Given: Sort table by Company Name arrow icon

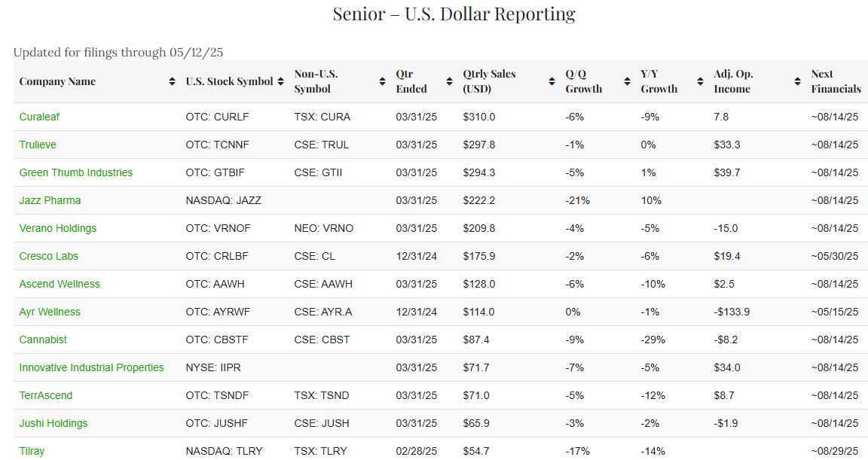Looking at the screenshot, I should coord(173,81).
